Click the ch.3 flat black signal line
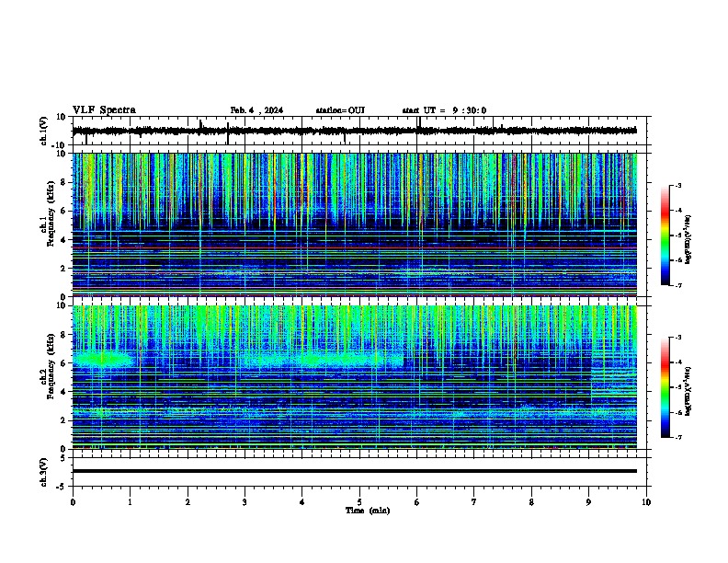 354,471
